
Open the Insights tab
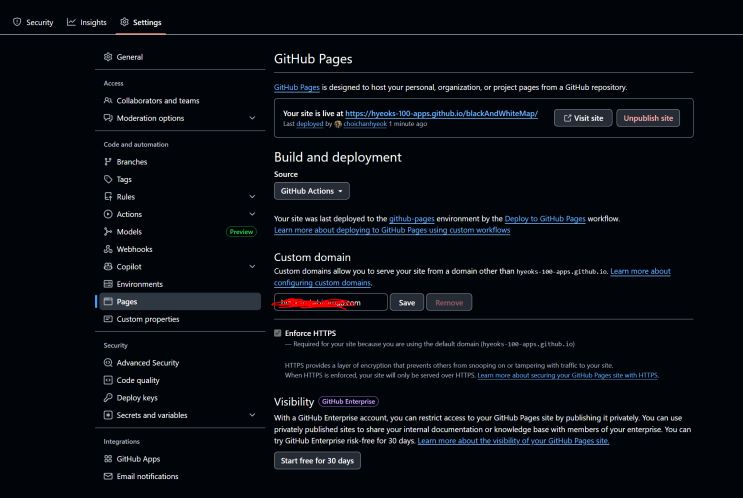87,22
